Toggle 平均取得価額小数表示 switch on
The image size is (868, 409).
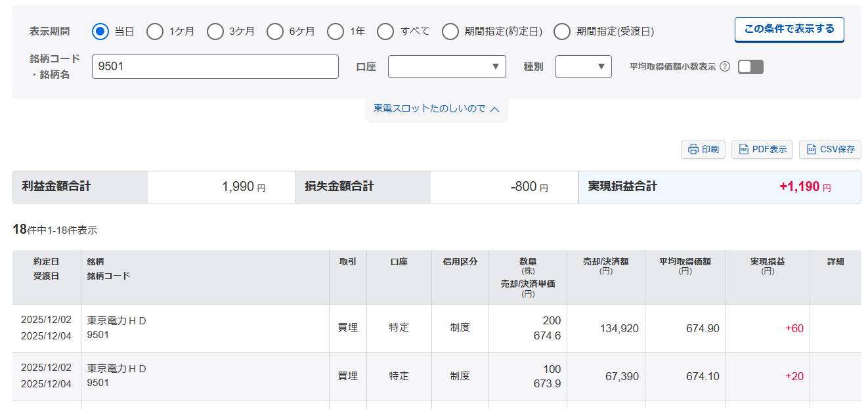pyautogui.click(x=750, y=67)
